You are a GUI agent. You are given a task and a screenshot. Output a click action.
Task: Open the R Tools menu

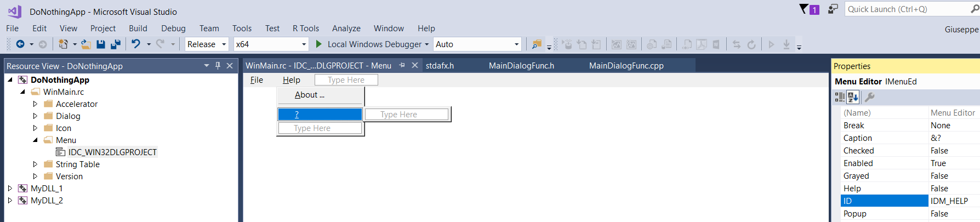tap(306, 29)
